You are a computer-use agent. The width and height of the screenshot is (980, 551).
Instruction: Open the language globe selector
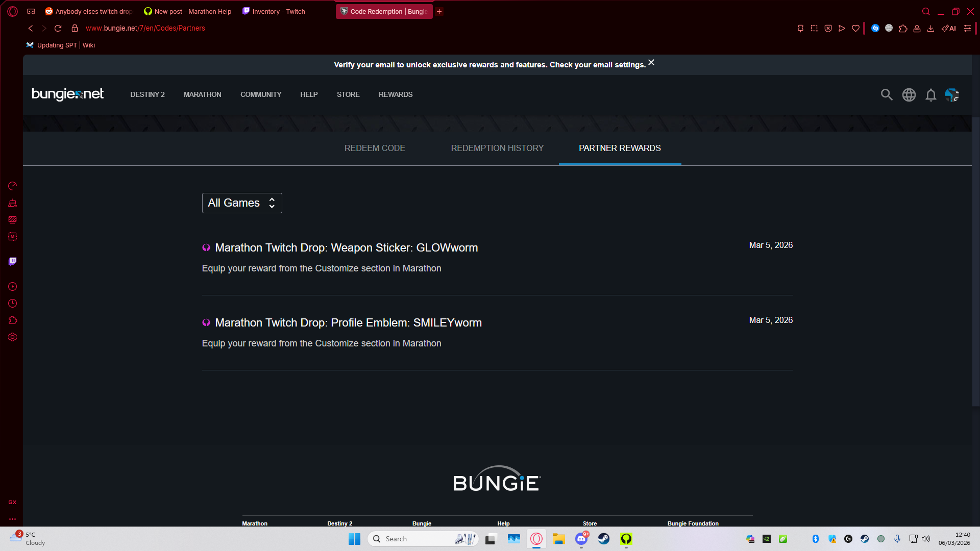[909, 95]
